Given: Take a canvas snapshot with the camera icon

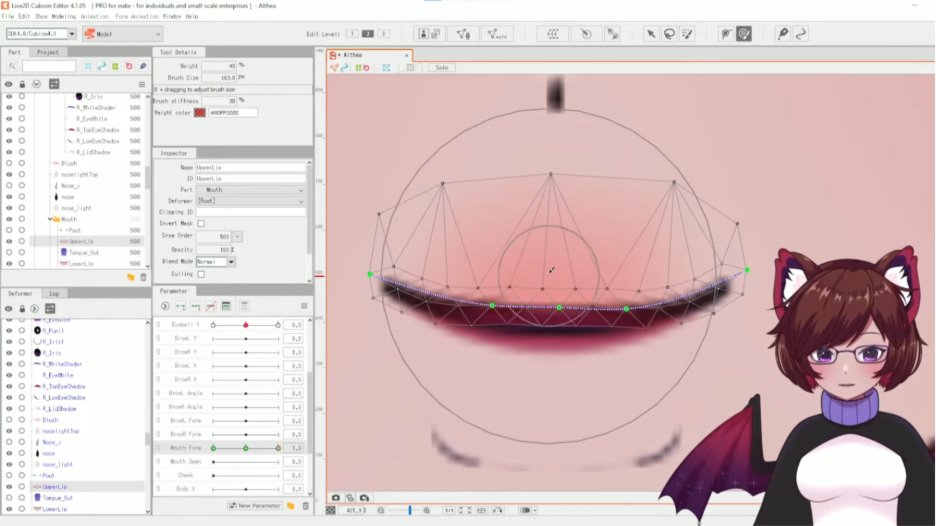Looking at the screenshot, I should click(x=336, y=497).
